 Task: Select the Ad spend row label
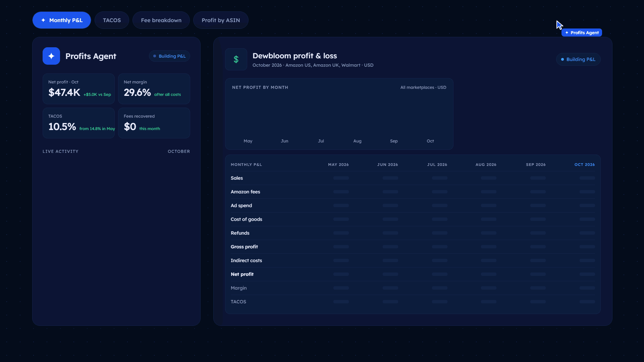[241, 205]
